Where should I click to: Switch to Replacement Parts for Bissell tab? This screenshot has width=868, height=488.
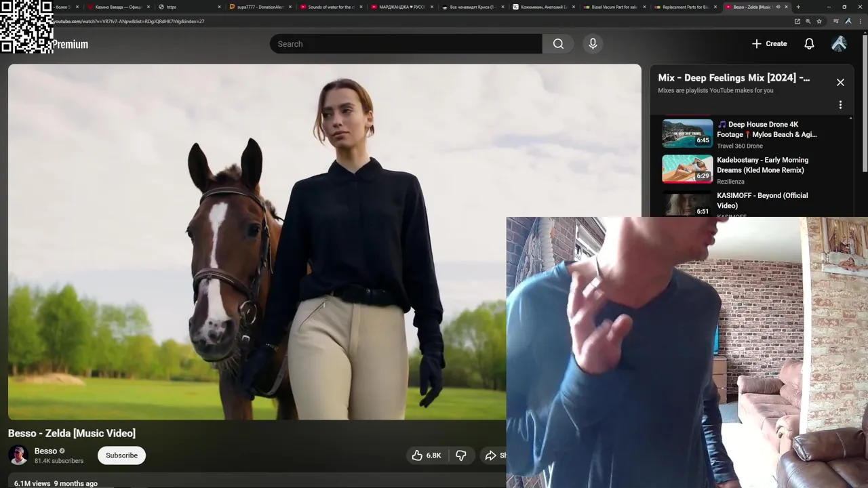click(x=685, y=7)
